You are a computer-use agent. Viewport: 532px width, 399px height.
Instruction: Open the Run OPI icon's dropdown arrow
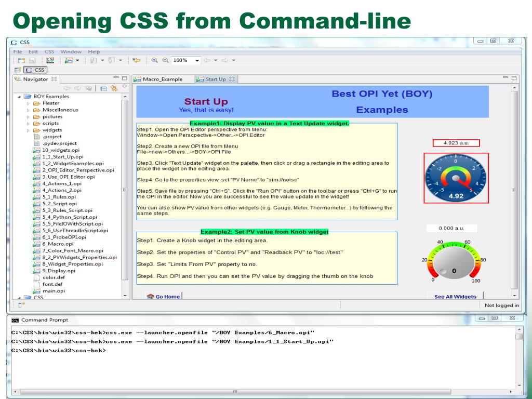(77, 60)
